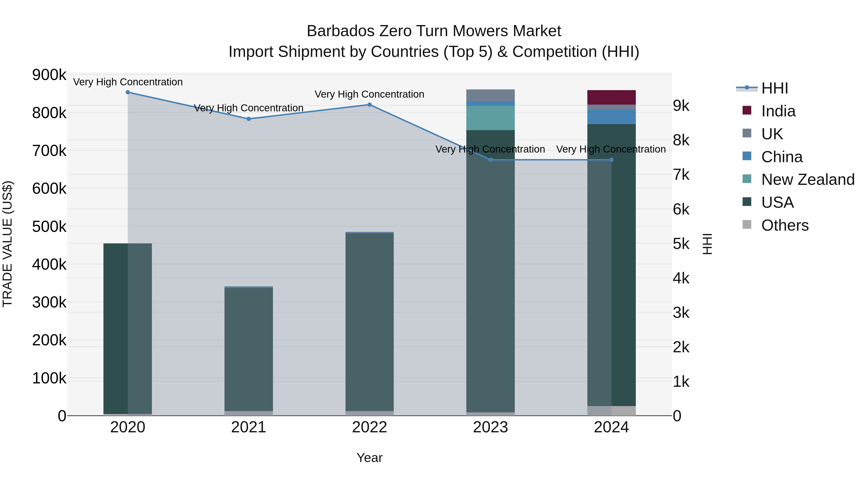Click the rotated HHI right axis title
Screen dimensions: 868x488
pos(707,244)
